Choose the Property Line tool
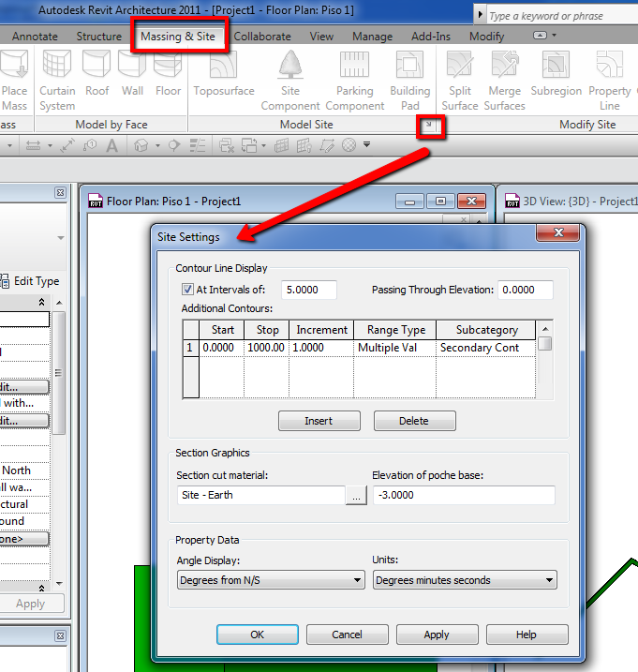The image size is (638, 672). [x=609, y=81]
